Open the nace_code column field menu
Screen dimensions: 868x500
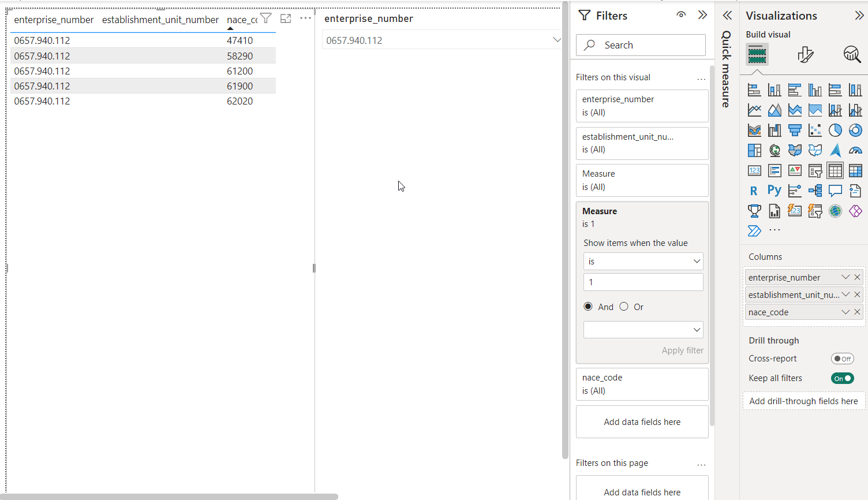pos(845,312)
